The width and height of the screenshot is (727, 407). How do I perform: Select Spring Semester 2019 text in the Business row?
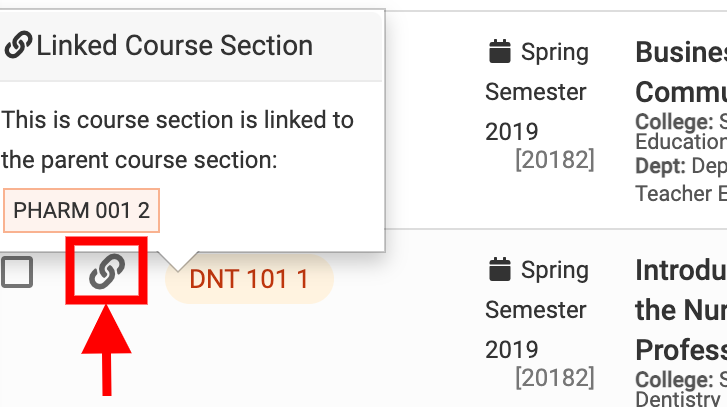[536, 92]
